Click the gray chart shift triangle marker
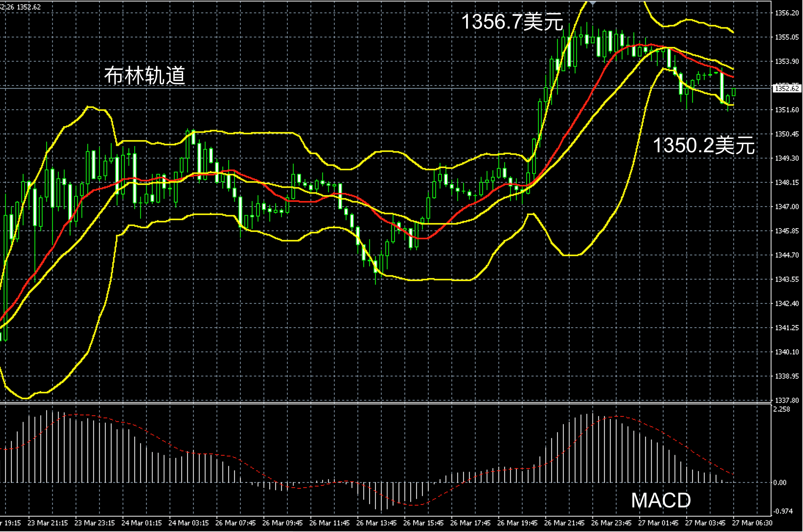This screenshot has width=803, height=532. click(x=593, y=3)
